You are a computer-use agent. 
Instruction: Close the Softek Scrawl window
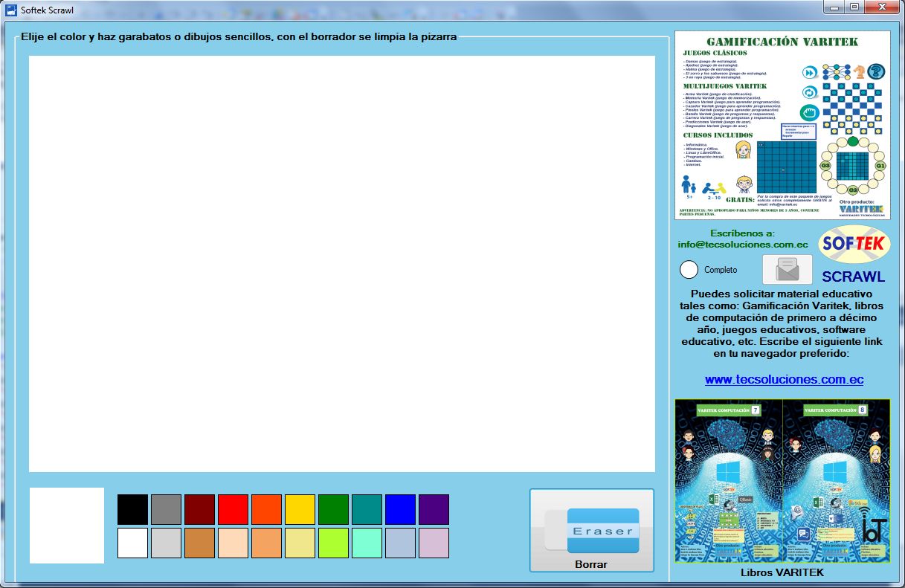point(881,7)
